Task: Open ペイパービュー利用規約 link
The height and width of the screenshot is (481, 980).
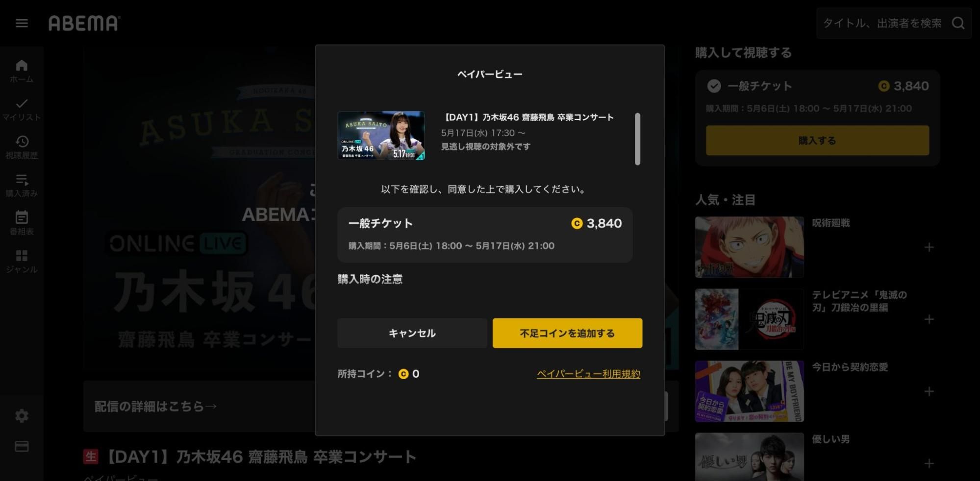Action: 588,374
